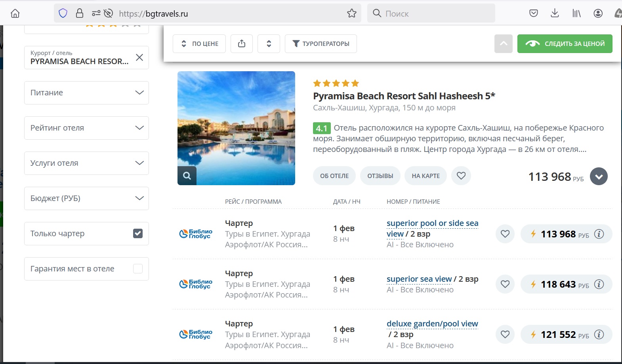This screenshot has width=622, height=364.
Task: Add Pyramisa hotel to favorites with heart icon
Action: click(x=461, y=176)
